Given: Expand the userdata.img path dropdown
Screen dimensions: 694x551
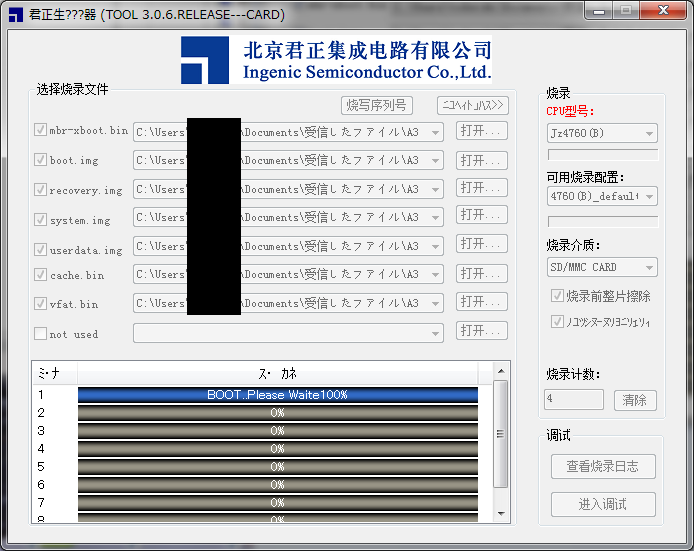Looking at the screenshot, I should click(x=436, y=246).
